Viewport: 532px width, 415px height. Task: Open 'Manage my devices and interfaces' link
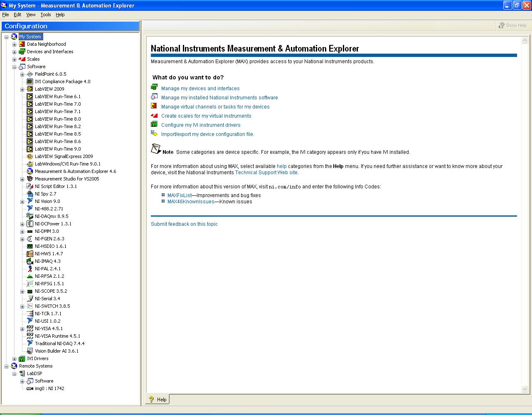(200, 89)
